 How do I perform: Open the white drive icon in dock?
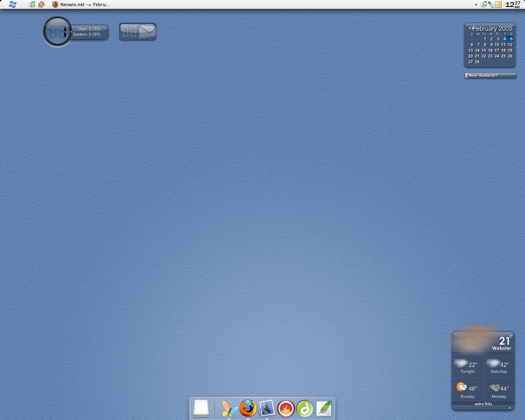pos(201,409)
